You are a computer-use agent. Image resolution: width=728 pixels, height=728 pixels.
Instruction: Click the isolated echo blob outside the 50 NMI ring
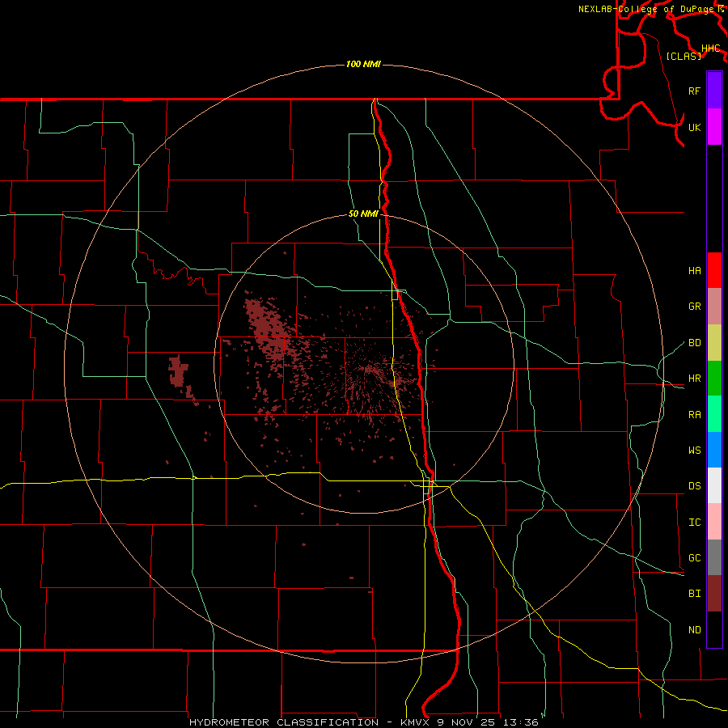178,371
